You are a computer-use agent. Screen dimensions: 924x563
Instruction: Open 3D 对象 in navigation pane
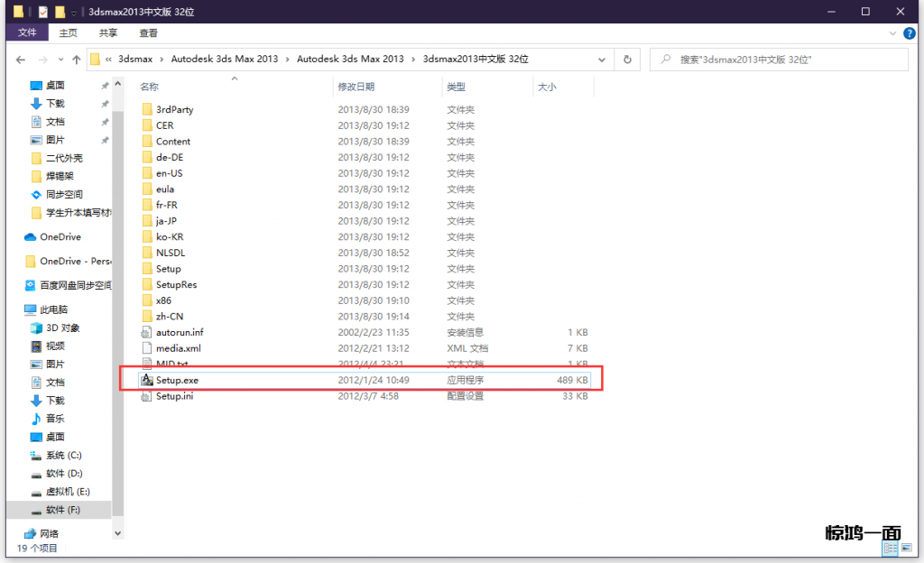tap(63, 328)
